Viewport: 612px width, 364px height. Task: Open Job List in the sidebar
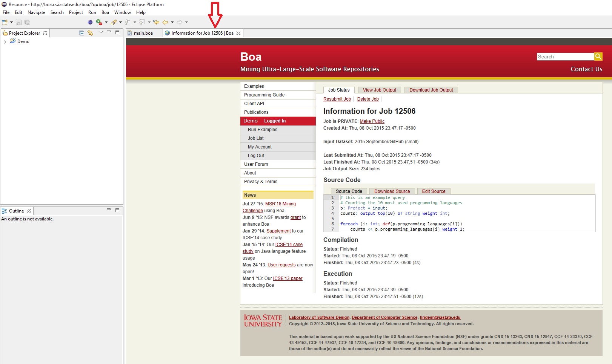[255, 138]
